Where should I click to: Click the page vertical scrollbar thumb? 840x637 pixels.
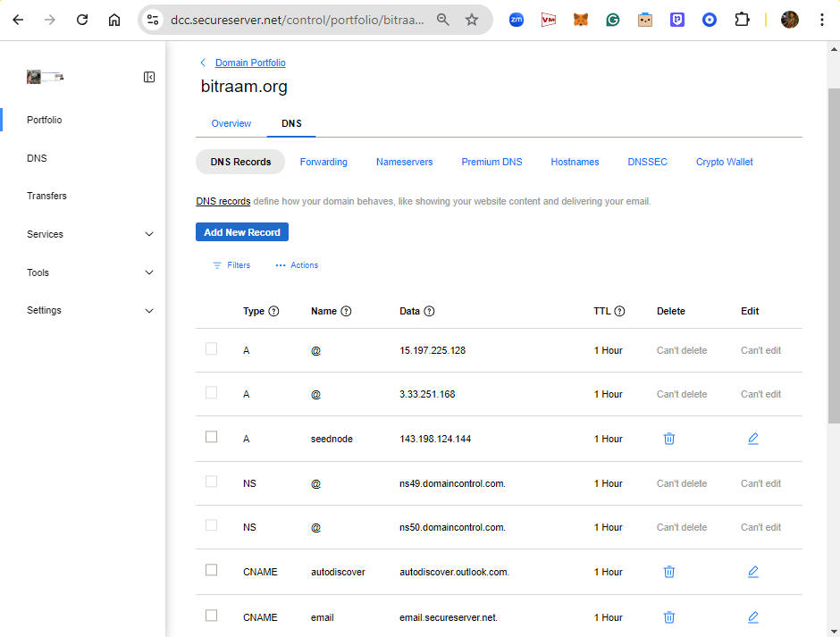(834, 256)
